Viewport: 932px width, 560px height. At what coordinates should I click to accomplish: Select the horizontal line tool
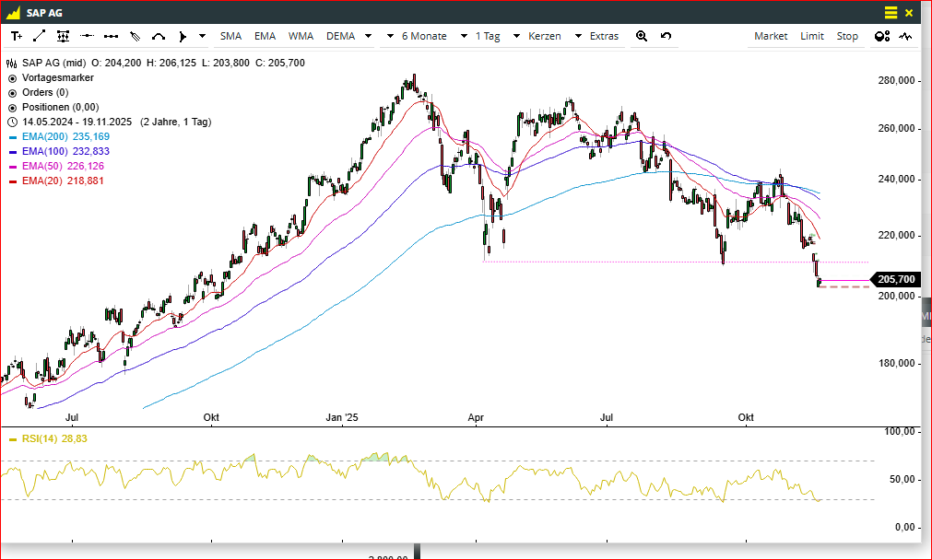88,36
